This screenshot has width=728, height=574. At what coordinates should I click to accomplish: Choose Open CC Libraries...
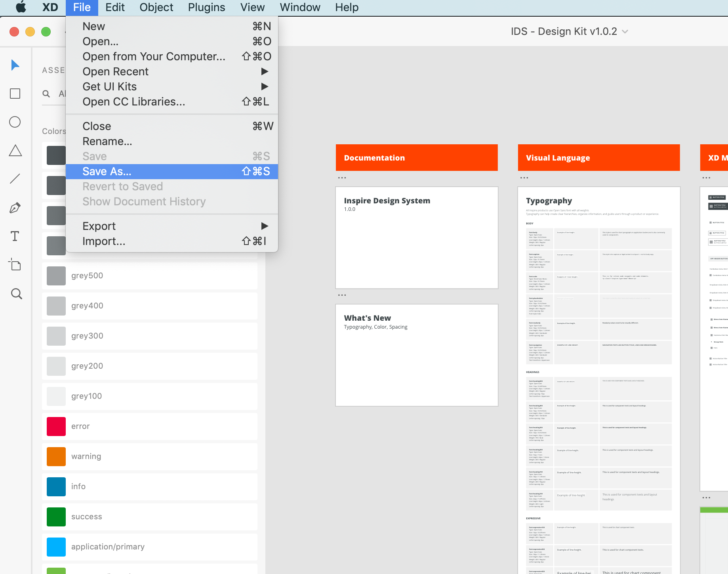172,101
